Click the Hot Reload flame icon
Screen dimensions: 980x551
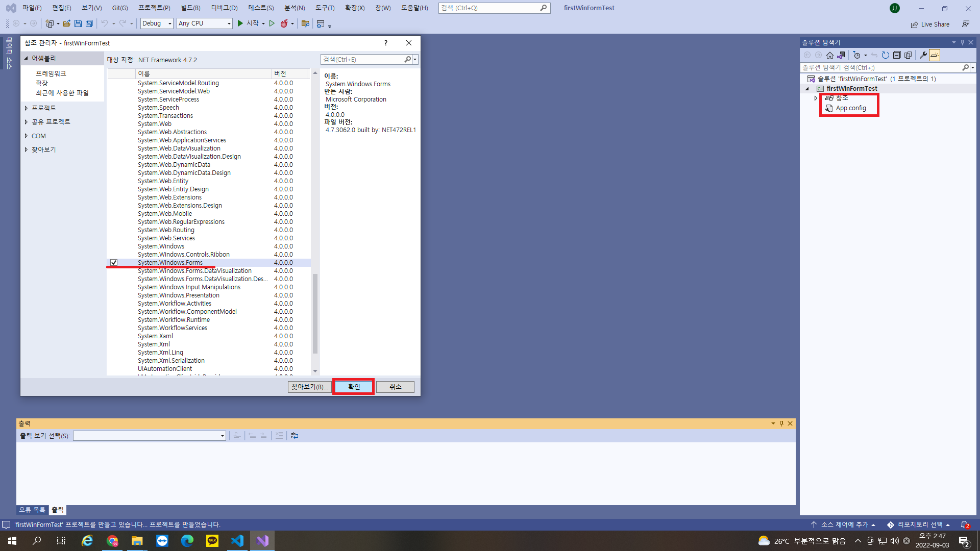284,23
